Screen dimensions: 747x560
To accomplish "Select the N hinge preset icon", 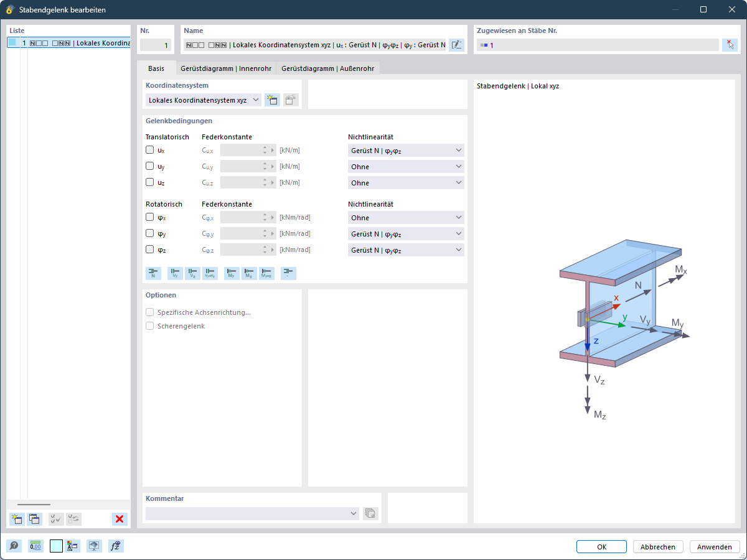I will (x=153, y=273).
